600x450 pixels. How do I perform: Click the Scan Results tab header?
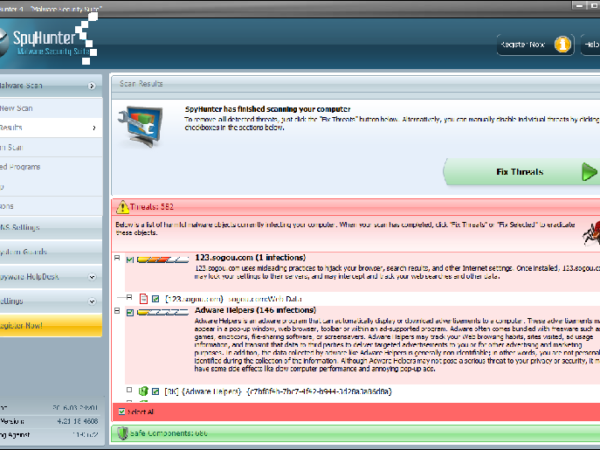pos(141,84)
